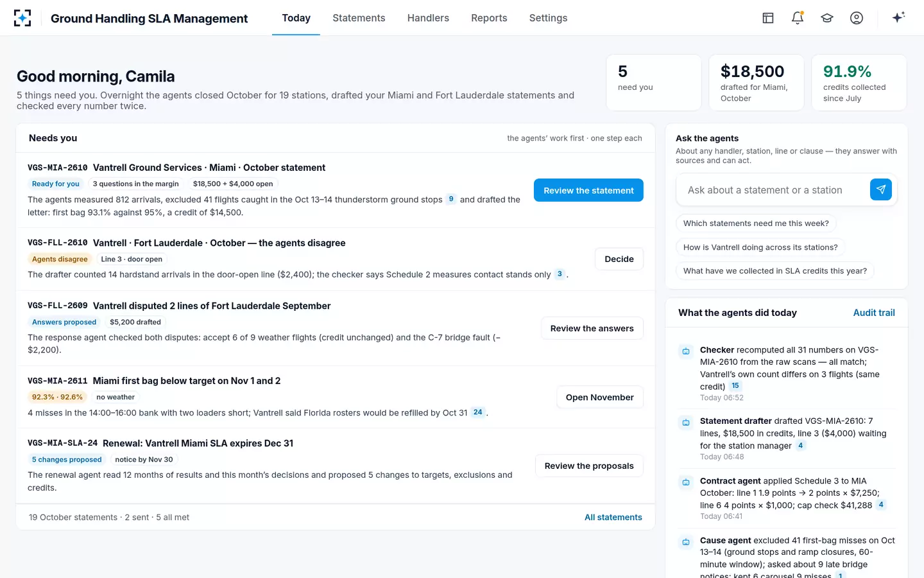Open the Reports tab
Image resolution: width=924 pixels, height=578 pixels.
pos(489,18)
